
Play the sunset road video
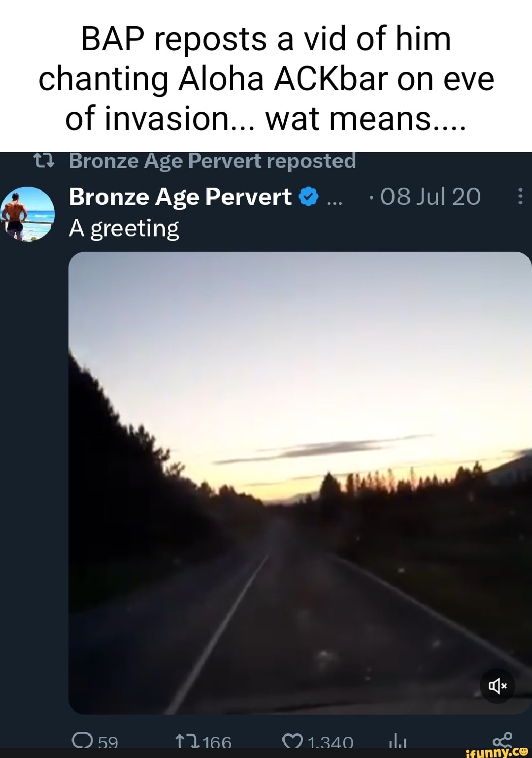coord(299,483)
